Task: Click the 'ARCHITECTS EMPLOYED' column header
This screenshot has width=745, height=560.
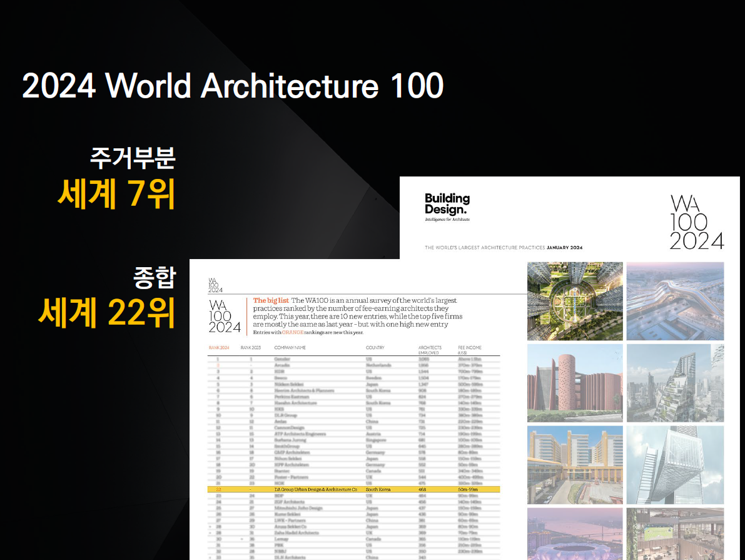Action: 430,350
